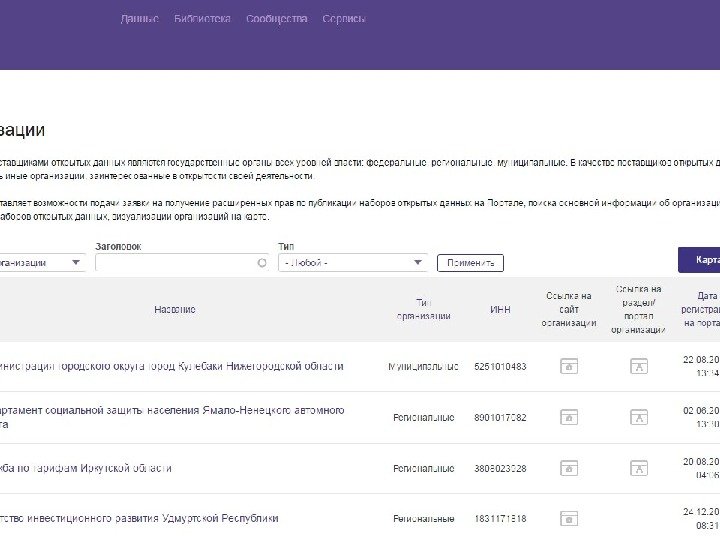Open portal section icon for Иркутская tariff service
This screenshot has width=720, height=540.
pos(637,468)
